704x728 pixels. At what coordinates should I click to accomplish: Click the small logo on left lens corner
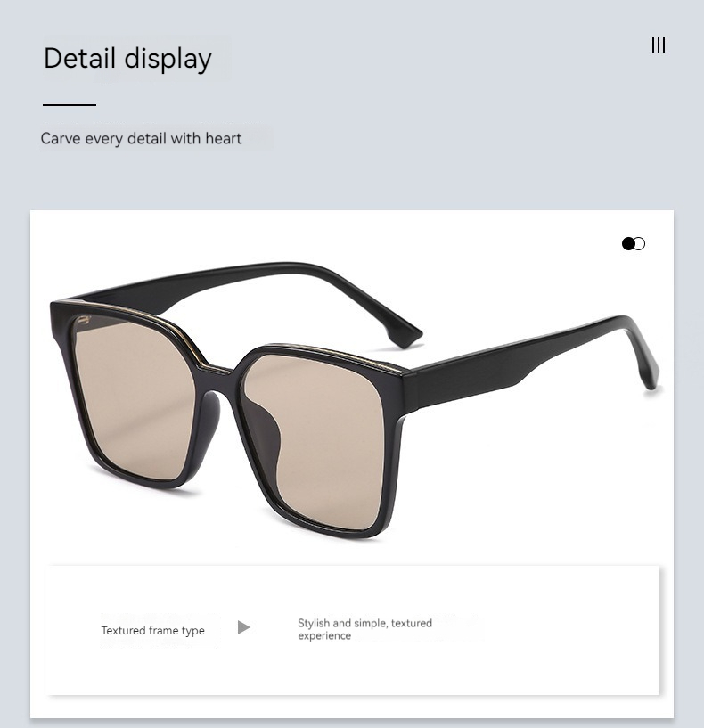click(x=84, y=319)
